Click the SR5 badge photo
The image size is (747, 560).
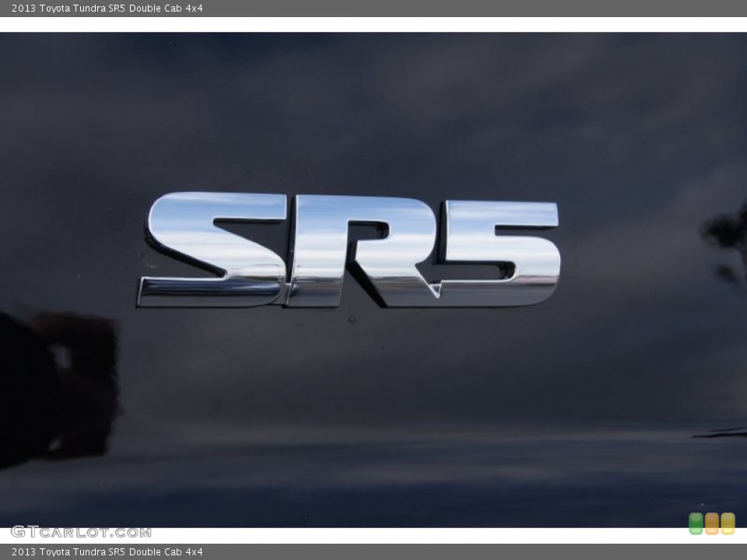[x=373, y=280]
